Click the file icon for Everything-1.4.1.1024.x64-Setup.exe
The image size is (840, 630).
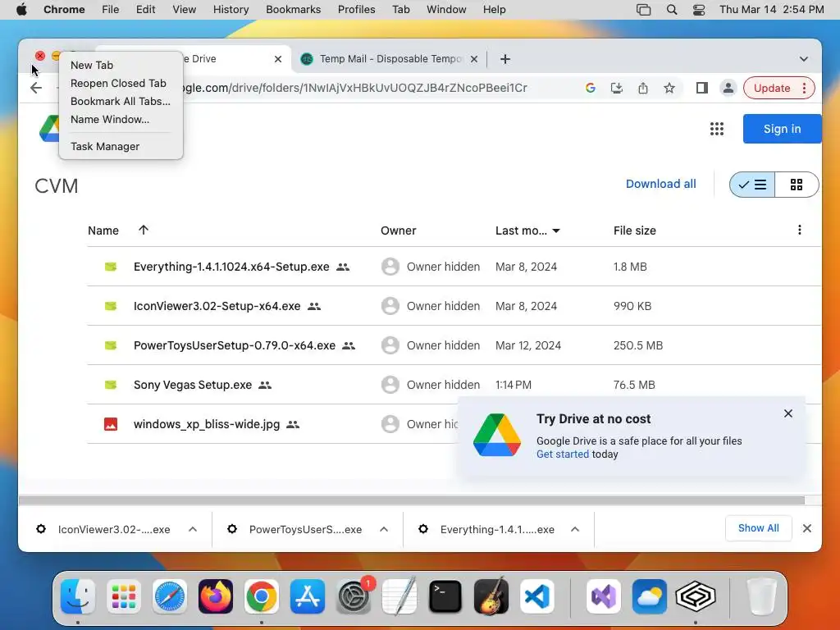coord(111,267)
